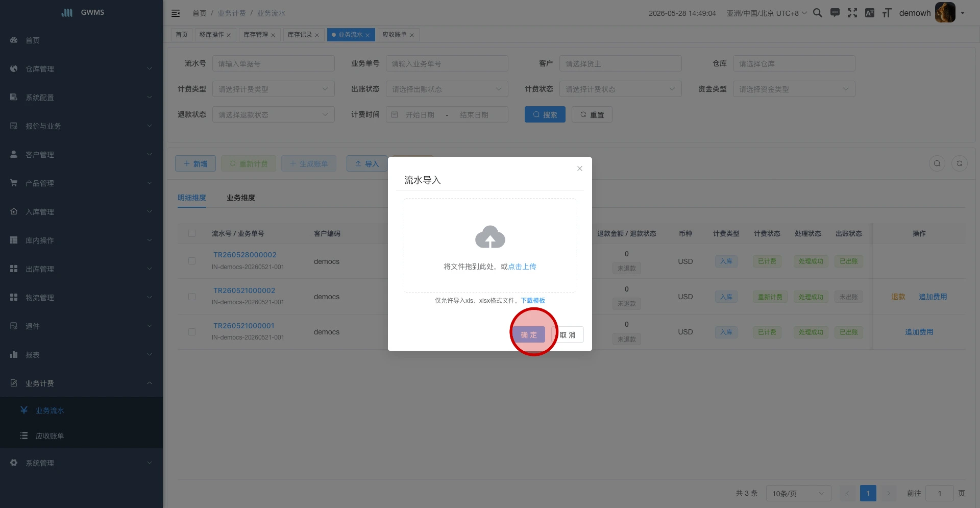Open the timezone 亚洲/中国/北京 dropdown
The image size is (980, 508).
coord(767,13)
